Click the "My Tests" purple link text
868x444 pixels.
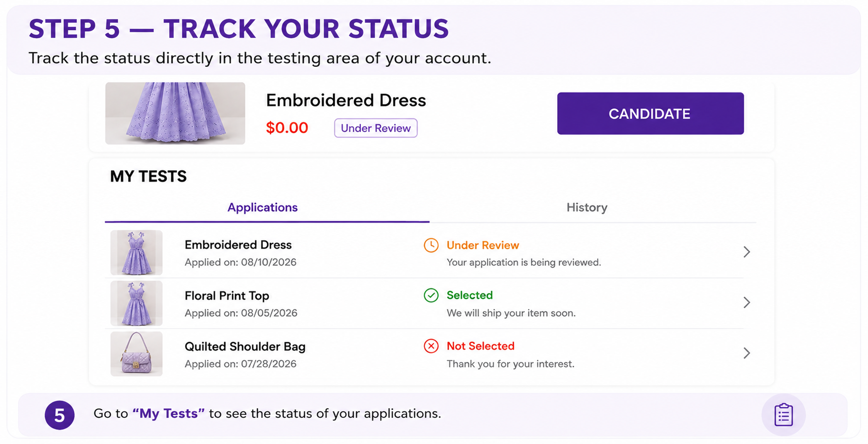point(168,413)
